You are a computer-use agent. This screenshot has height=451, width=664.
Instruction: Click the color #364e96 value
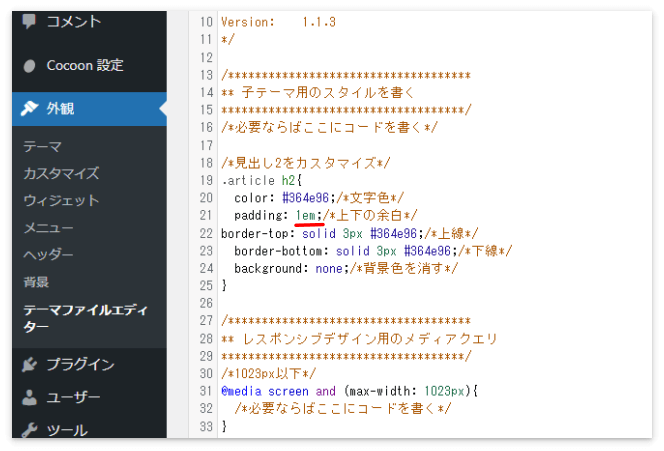pyautogui.click(x=305, y=198)
